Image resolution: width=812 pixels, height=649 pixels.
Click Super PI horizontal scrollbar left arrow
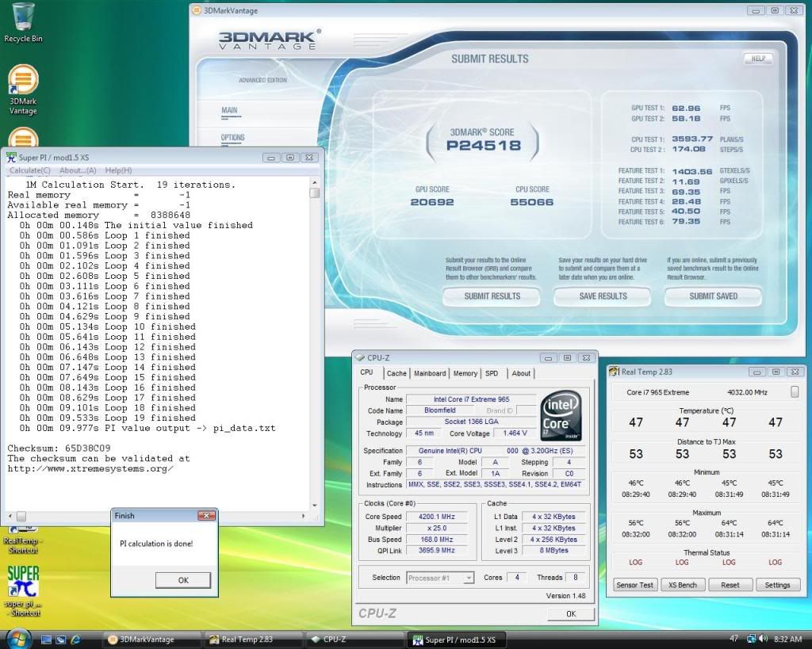coord(10,516)
